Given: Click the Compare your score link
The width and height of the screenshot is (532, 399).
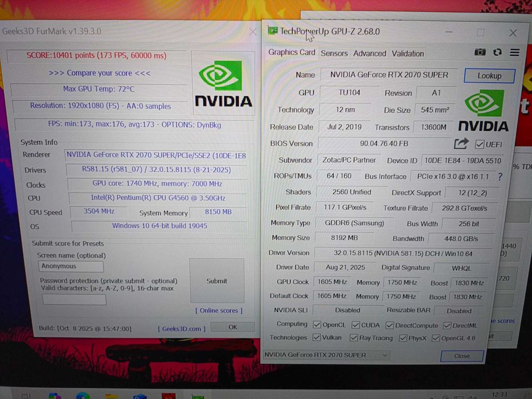Looking at the screenshot, I should [x=99, y=73].
